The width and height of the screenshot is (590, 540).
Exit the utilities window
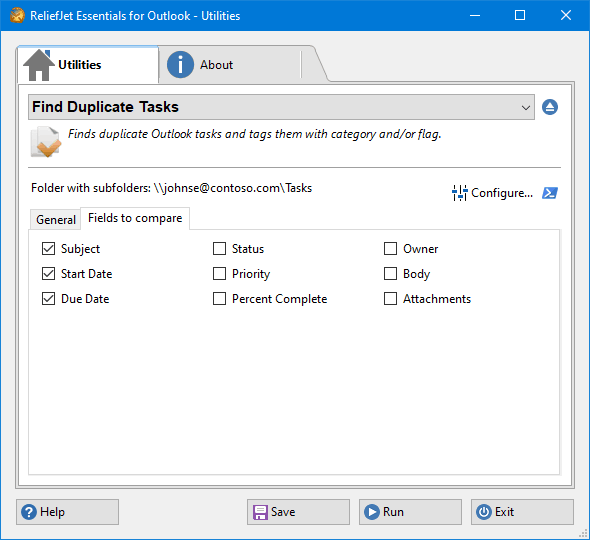[x=522, y=512]
